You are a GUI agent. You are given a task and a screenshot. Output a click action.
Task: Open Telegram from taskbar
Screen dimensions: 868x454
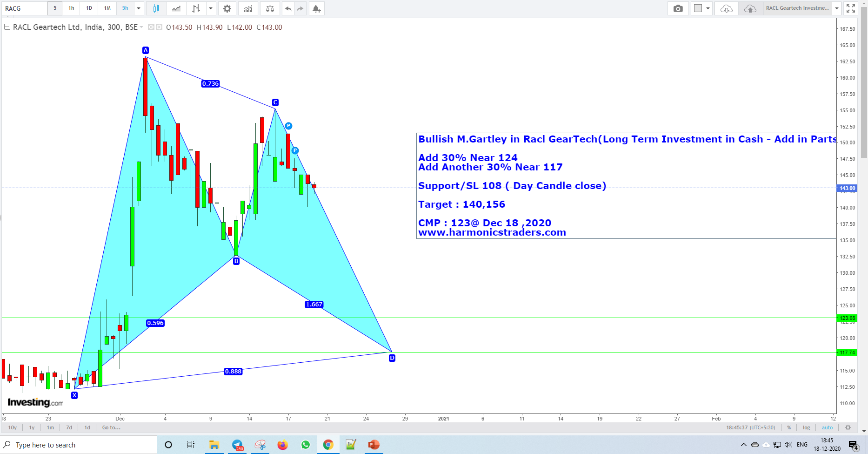click(237, 445)
